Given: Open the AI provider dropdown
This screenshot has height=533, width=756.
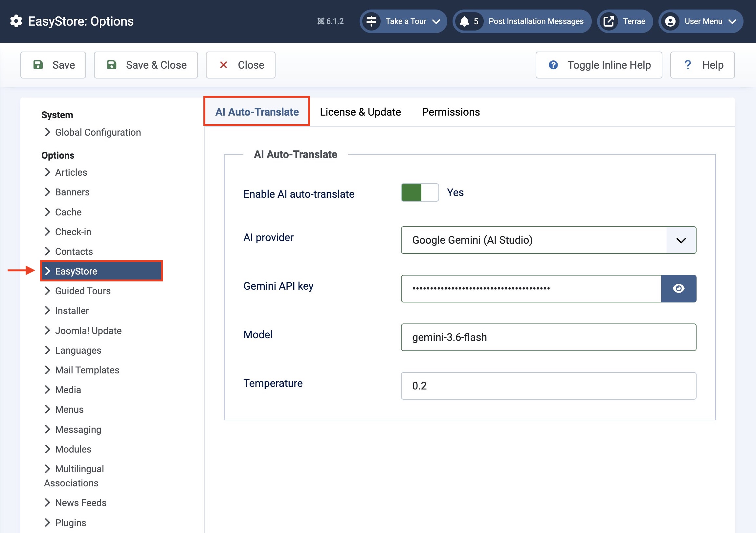Looking at the screenshot, I should (548, 240).
